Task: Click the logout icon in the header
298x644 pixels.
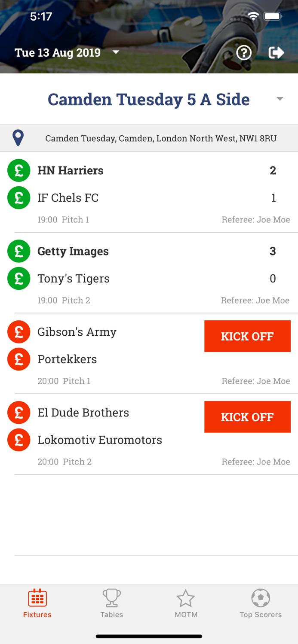Action: 277,52
